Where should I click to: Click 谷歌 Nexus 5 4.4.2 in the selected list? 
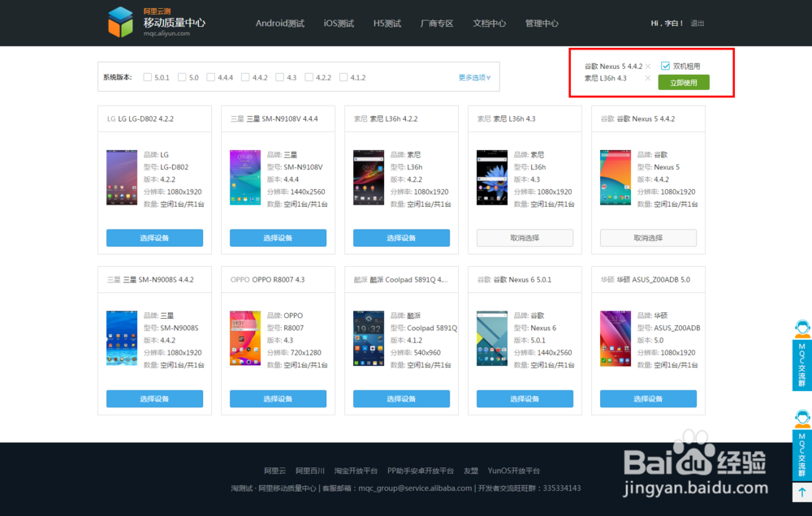click(x=613, y=67)
